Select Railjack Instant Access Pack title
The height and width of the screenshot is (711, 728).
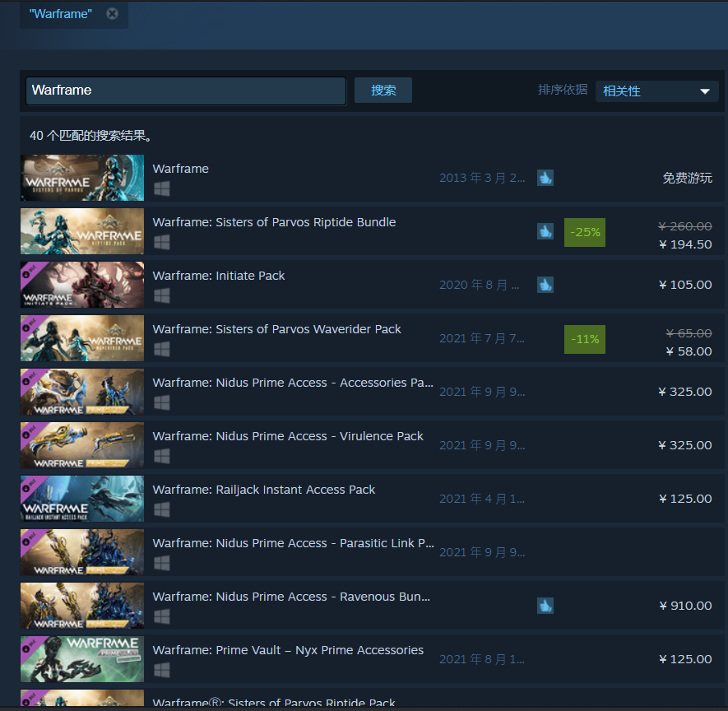point(264,490)
